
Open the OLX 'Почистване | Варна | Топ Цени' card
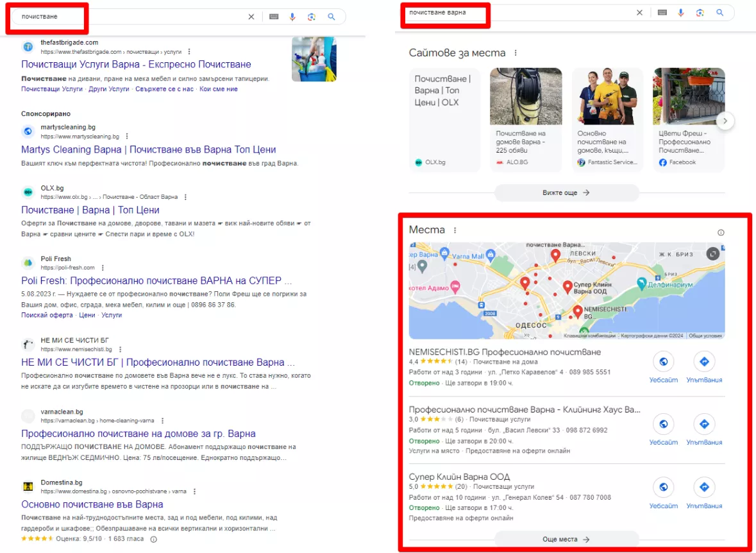coord(444,120)
